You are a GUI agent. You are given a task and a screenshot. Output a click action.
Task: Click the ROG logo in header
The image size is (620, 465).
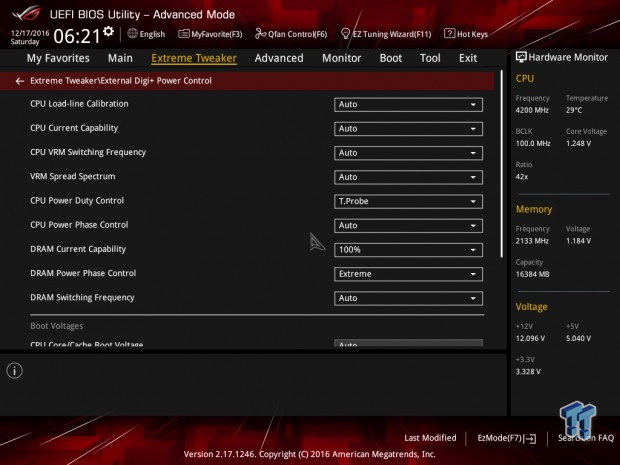pyautogui.click(x=26, y=14)
